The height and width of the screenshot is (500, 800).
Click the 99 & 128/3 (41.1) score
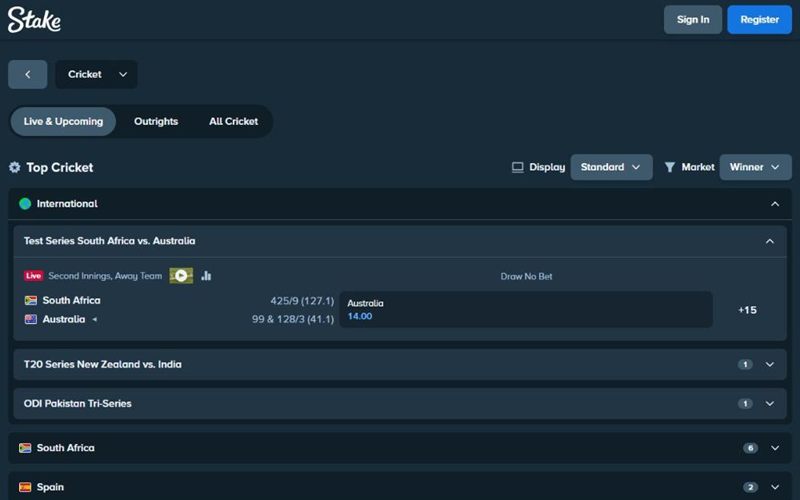pyautogui.click(x=293, y=319)
